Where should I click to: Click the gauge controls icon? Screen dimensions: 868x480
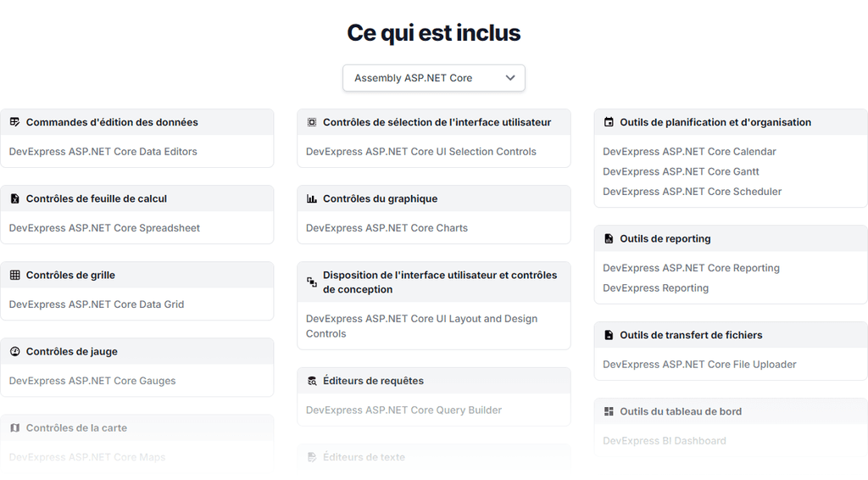click(x=15, y=351)
